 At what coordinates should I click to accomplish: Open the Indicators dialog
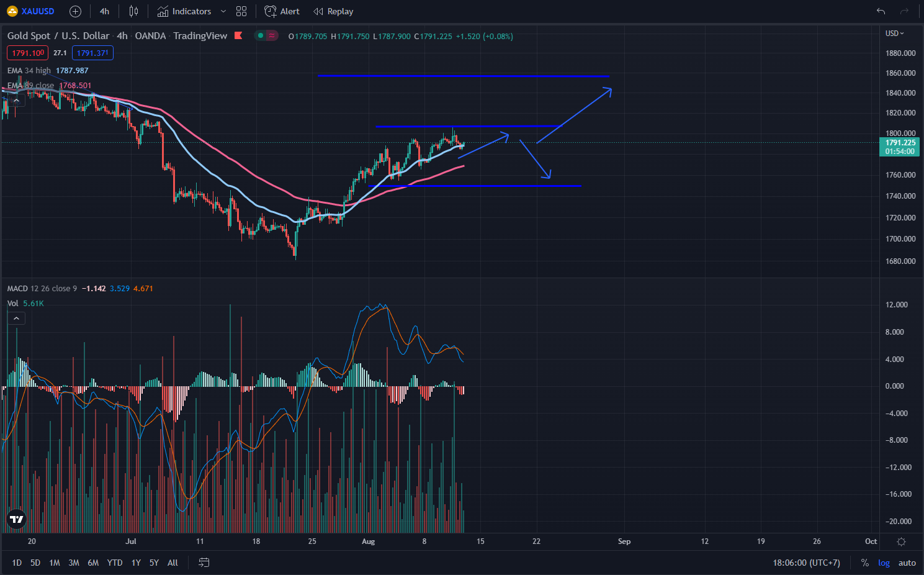point(184,11)
